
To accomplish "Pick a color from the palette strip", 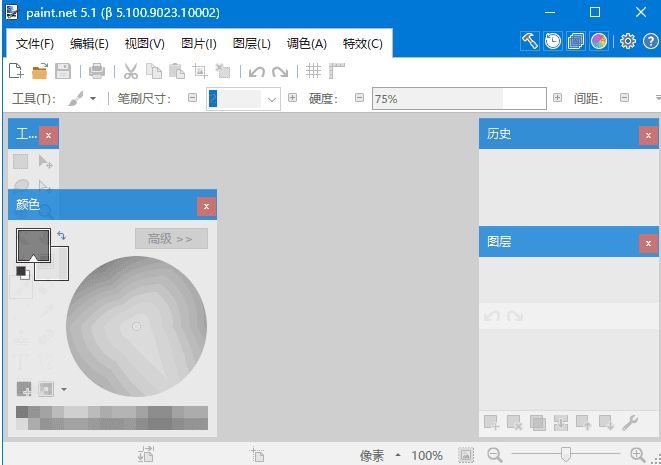I will [x=112, y=418].
